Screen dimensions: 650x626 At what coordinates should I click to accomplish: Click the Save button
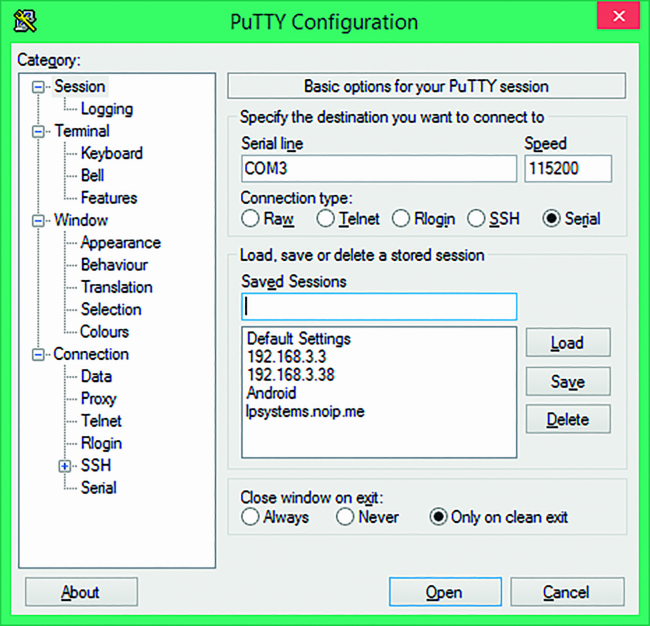tap(568, 381)
